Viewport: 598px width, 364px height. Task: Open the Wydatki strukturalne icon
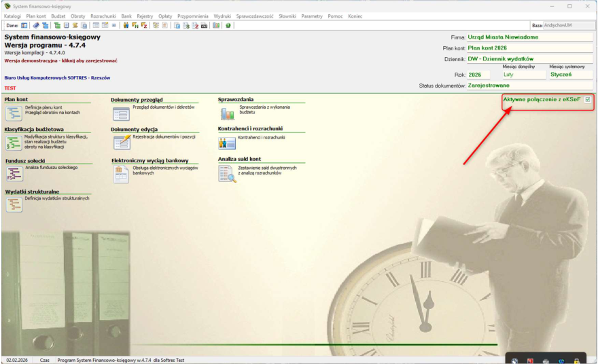(14, 204)
